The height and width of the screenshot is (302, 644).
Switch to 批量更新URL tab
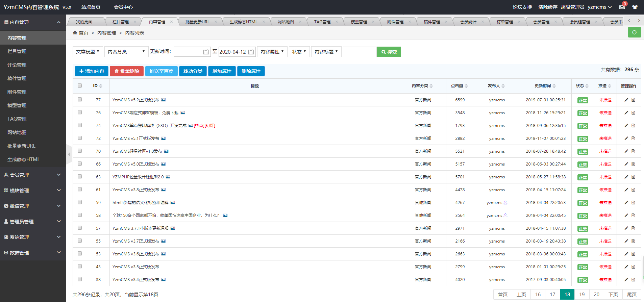[197, 22]
